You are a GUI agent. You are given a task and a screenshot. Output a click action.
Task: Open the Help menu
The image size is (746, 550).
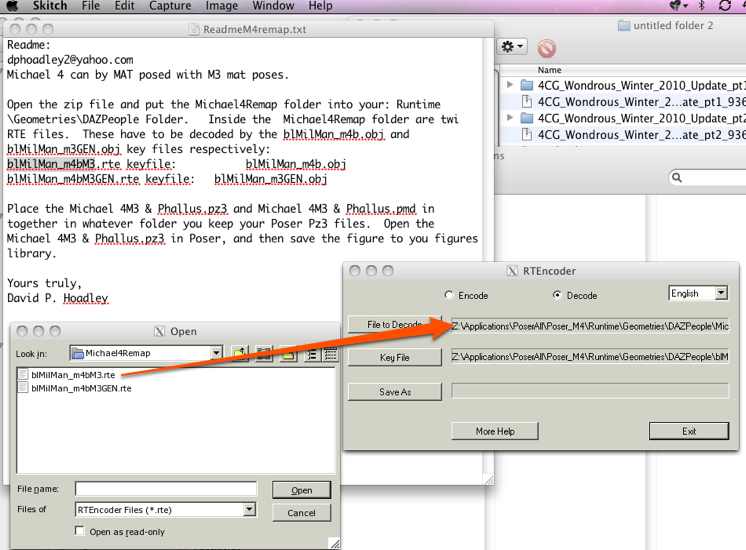pos(320,5)
